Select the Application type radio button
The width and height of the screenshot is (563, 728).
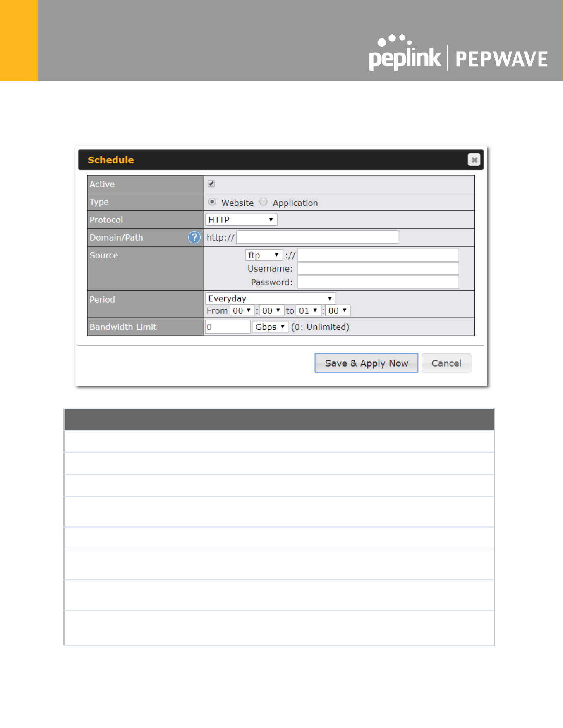point(264,202)
